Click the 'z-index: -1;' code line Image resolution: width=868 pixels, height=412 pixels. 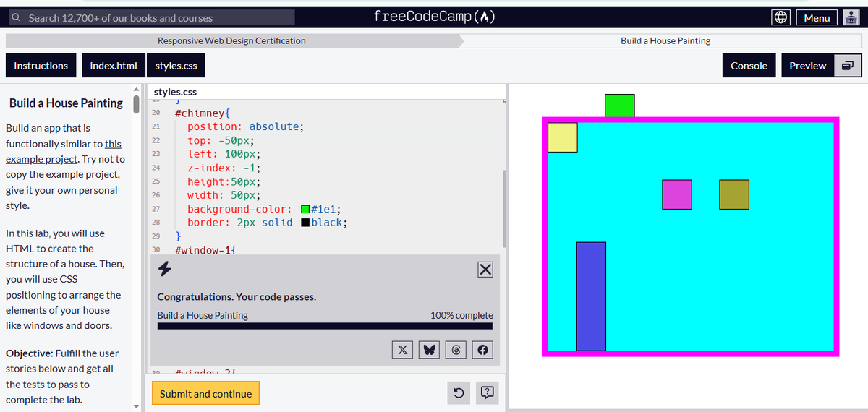point(223,168)
